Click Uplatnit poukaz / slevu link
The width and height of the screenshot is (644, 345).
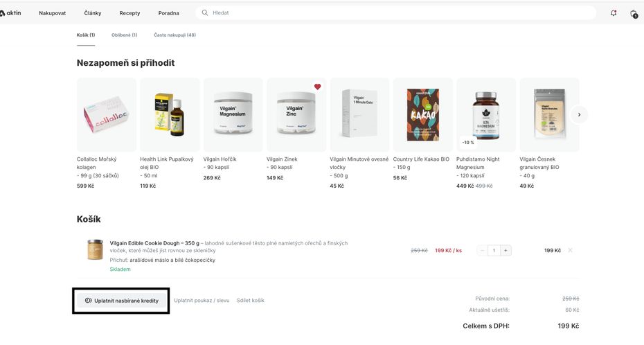(202, 301)
